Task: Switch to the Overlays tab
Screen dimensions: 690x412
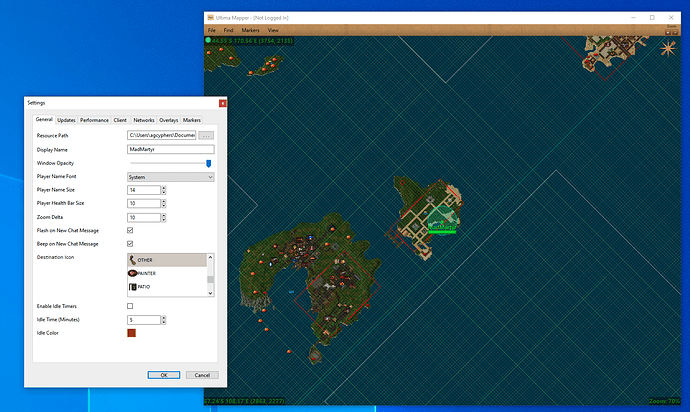Action: click(x=169, y=120)
